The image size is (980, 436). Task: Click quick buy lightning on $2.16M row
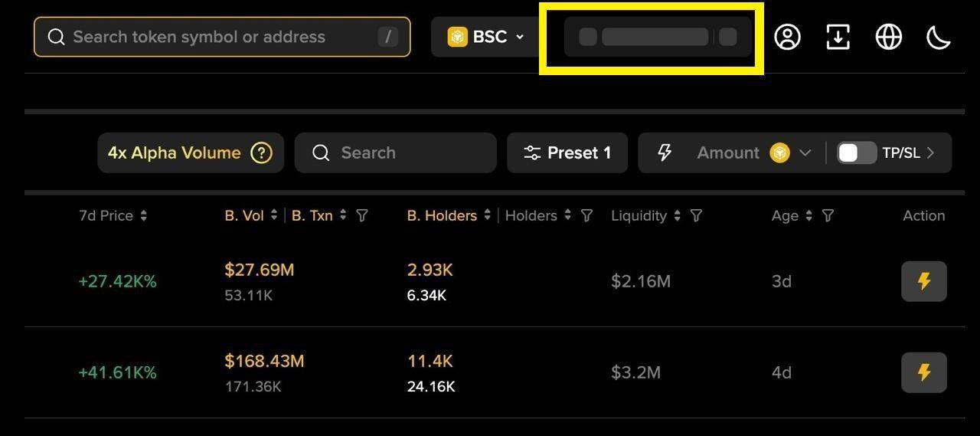pyautogui.click(x=923, y=281)
